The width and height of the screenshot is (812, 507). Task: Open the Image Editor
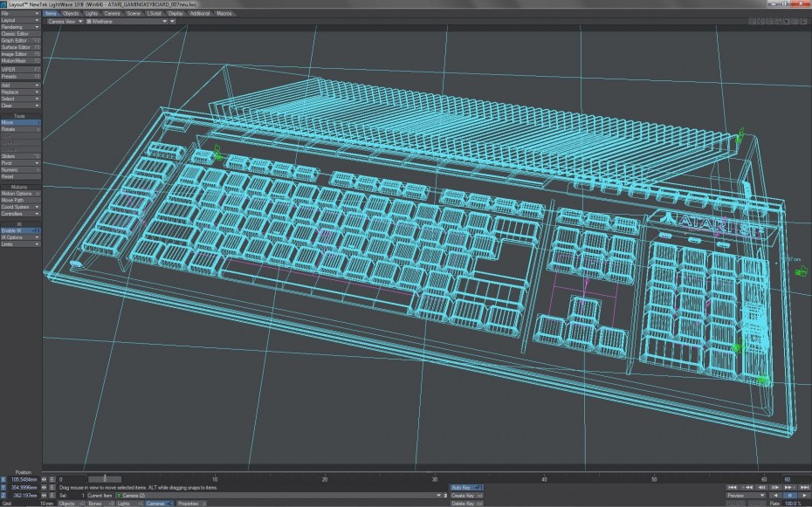click(20, 54)
